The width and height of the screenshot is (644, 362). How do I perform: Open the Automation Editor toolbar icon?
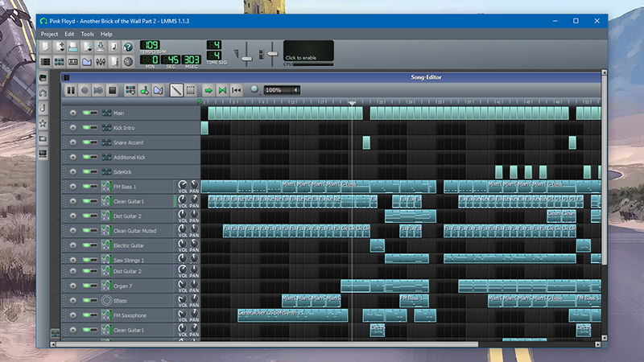tap(87, 62)
